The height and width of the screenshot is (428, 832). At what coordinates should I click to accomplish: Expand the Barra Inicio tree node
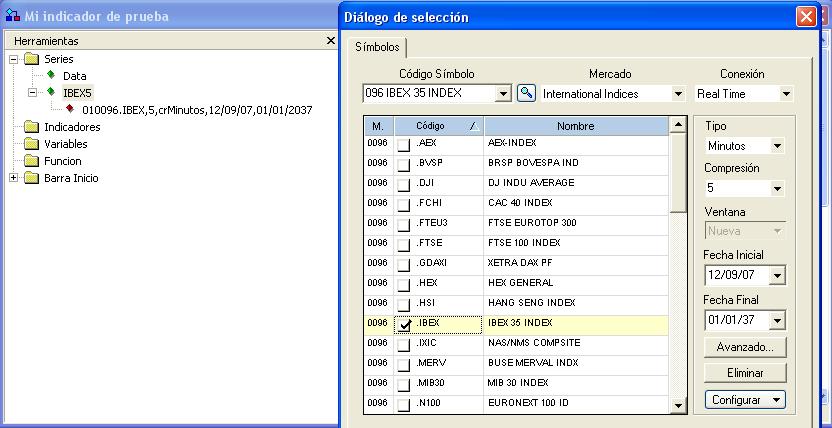point(14,178)
